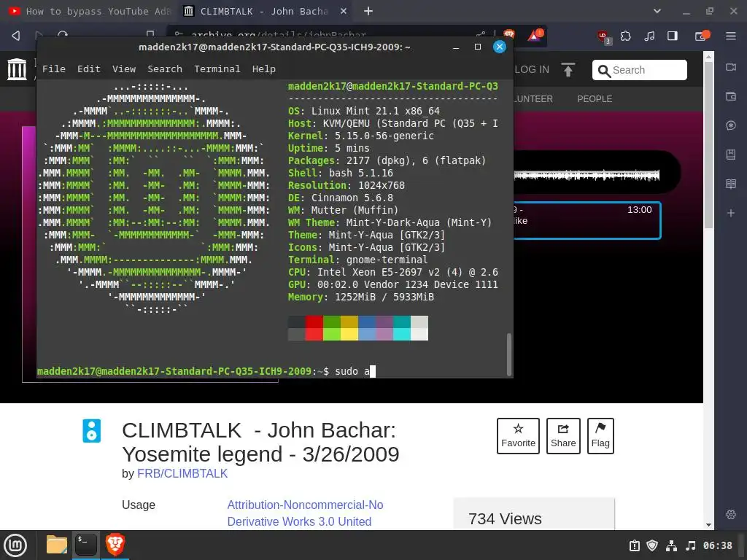
Task: Click the terminal window scrollbar thumb
Action: coord(508,354)
